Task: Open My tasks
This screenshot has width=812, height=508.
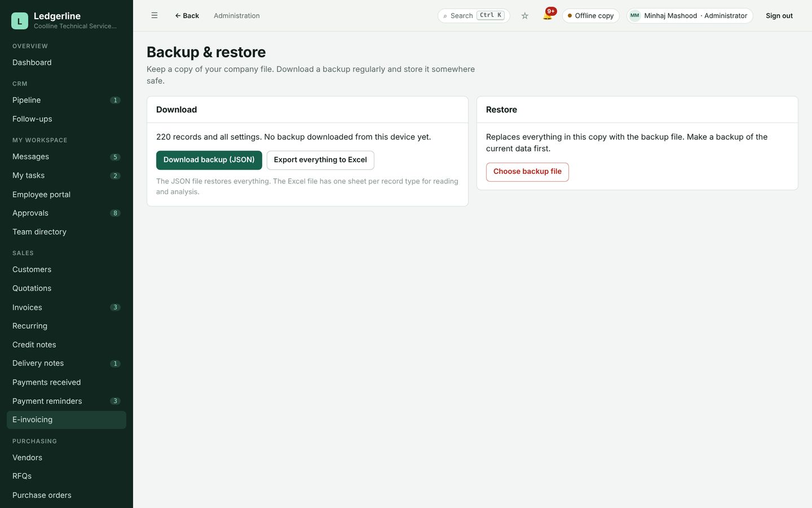Action: click(x=67, y=176)
